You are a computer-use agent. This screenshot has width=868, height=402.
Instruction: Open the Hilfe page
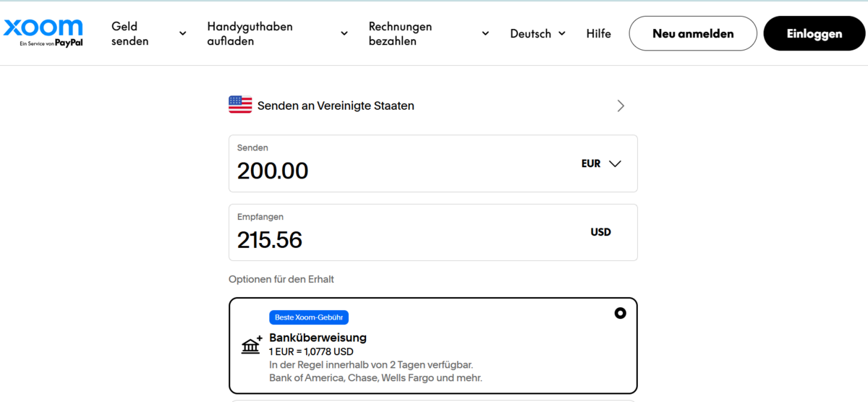tap(598, 33)
